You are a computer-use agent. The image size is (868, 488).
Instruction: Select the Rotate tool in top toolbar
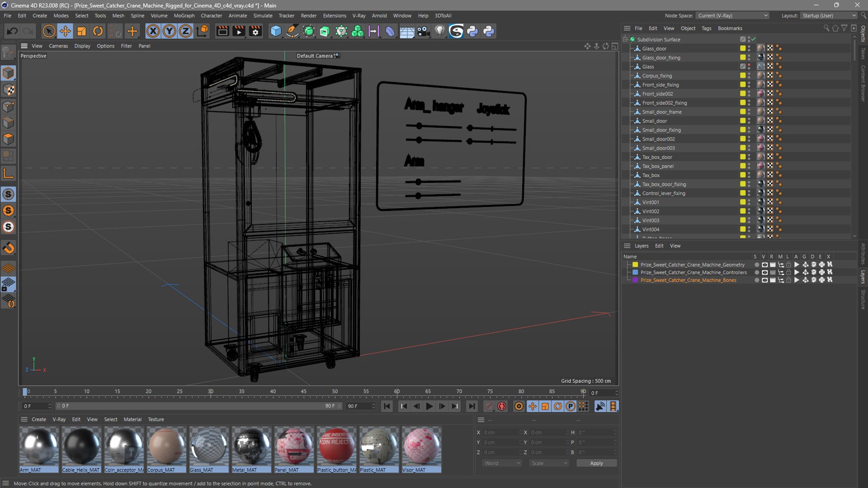[x=98, y=31]
